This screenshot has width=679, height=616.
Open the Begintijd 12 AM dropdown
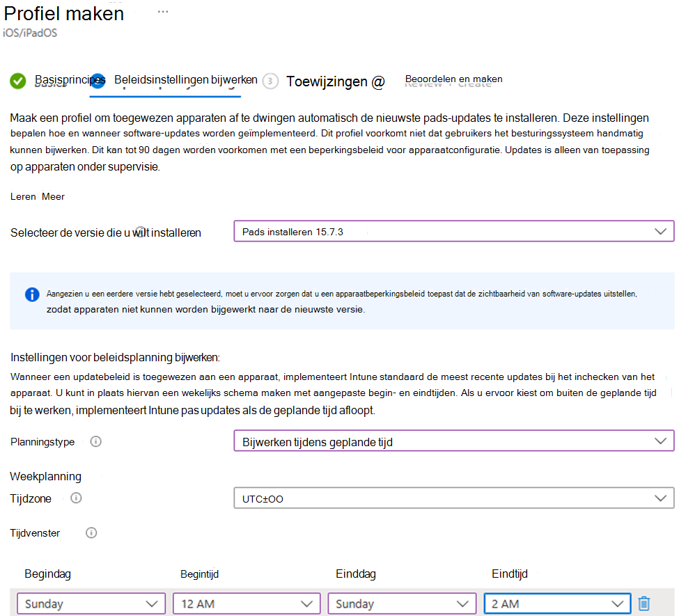[x=247, y=603]
